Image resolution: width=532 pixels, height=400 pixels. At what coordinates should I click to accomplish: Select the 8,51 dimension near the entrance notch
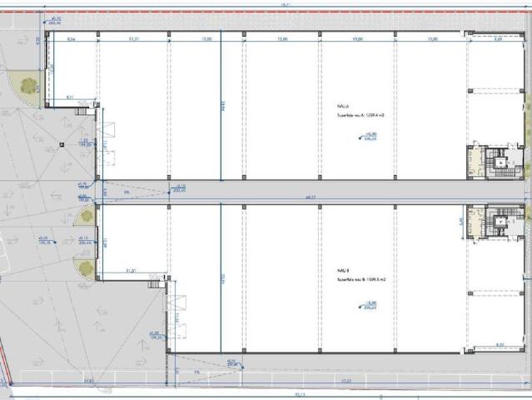click(71, 97)
